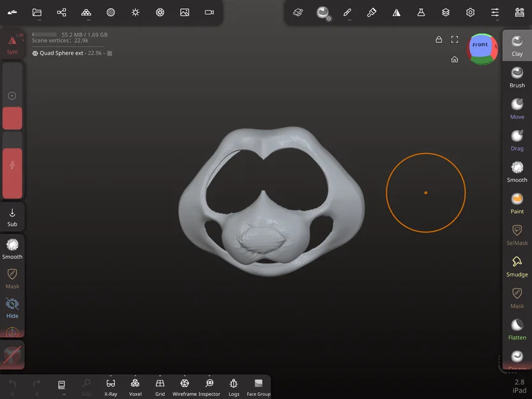Open the Logs bug panel

pyautogui.click(x=234, y=387)
